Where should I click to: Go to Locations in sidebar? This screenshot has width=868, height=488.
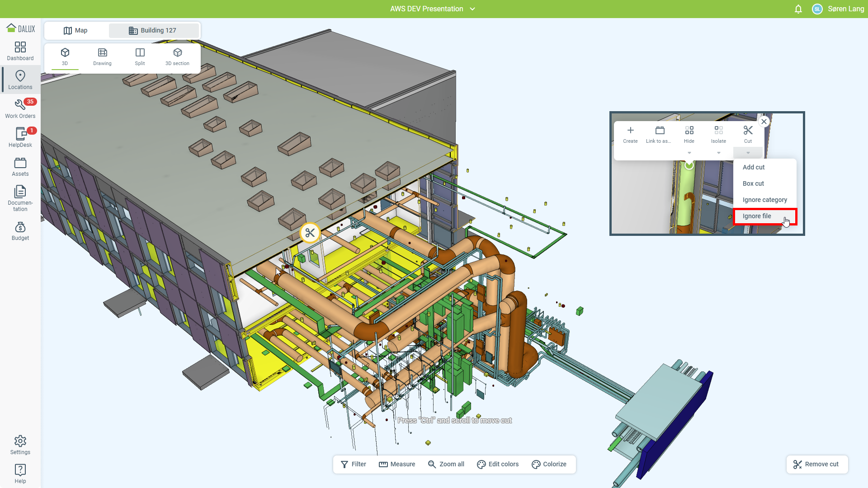[20, 80]
